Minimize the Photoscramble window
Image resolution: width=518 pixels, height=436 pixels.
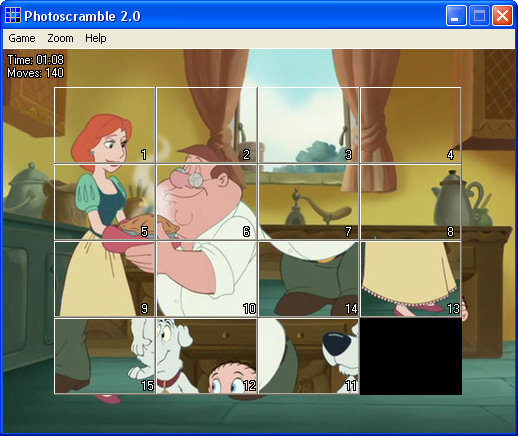click(456, 16)
